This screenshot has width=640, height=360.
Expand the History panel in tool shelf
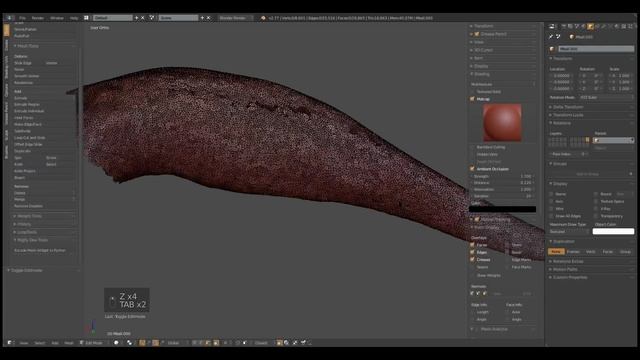coord(24,224)
